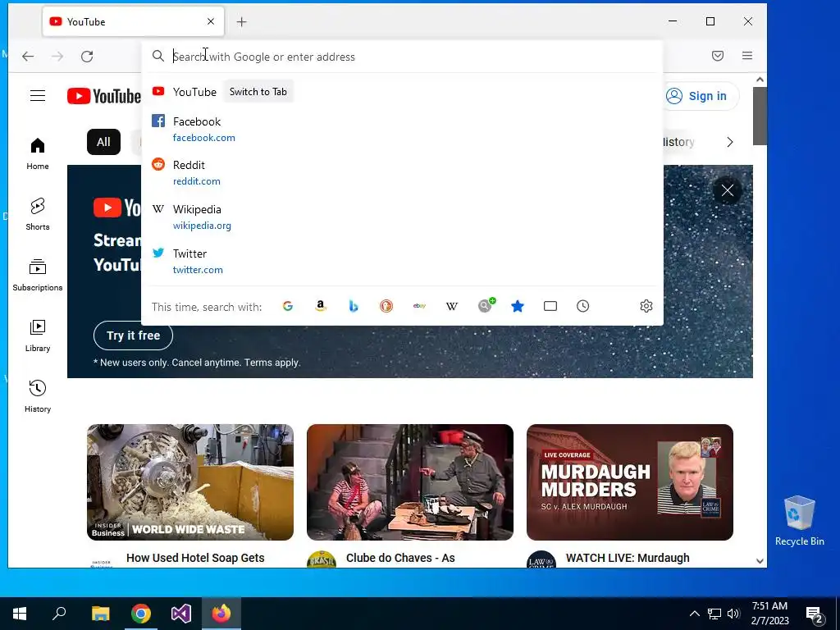Select the All filter chip
The height and width of the screenshot is (630, 840).
click(103, 142)
